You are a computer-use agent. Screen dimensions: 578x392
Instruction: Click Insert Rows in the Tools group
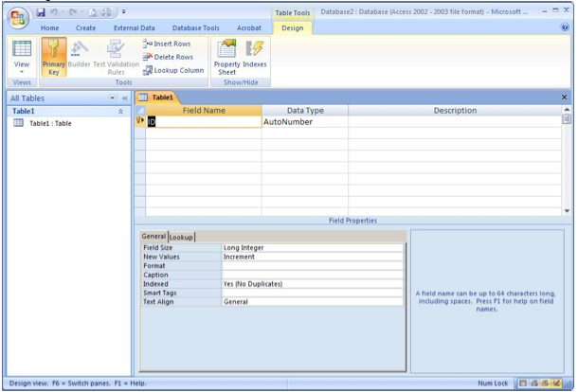pyautogui.click(x=167, y=44)
